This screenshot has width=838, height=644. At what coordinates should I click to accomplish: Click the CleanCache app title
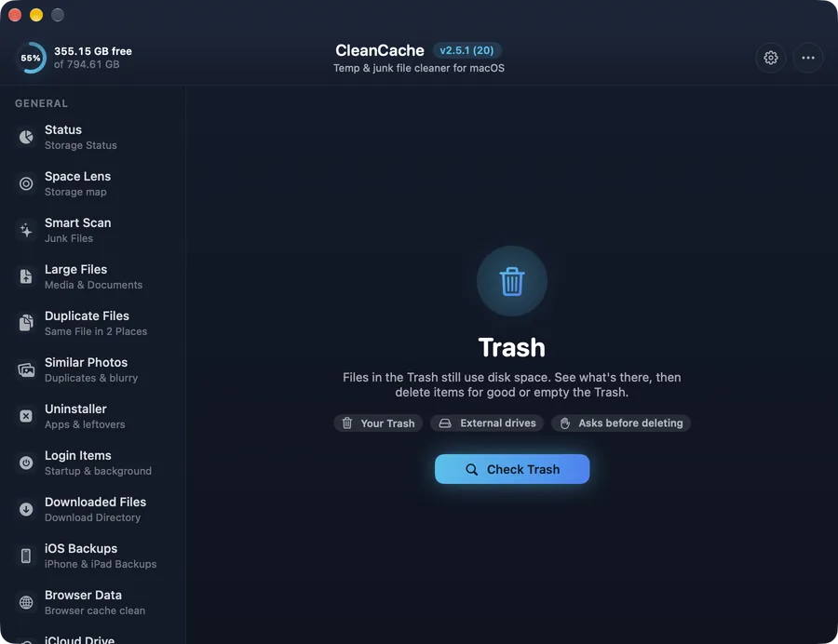click(380, 50)
